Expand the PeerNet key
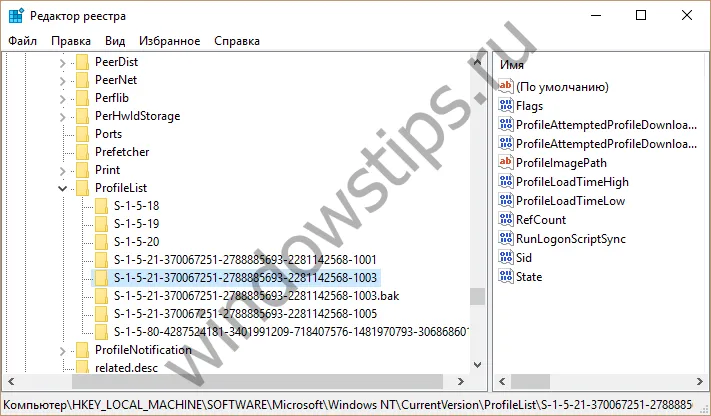The height and width of the screenshot is (416, 711). coord(63,80)
